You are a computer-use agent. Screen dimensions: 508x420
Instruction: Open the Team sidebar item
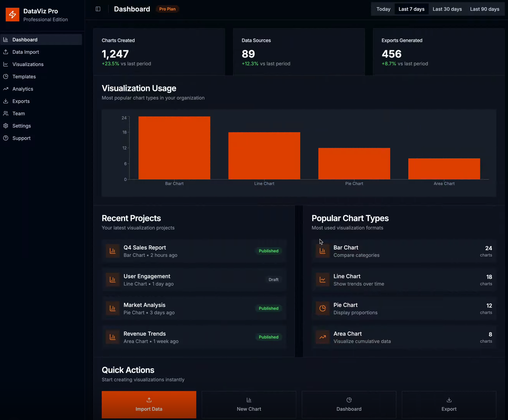[x=19, y=113]
